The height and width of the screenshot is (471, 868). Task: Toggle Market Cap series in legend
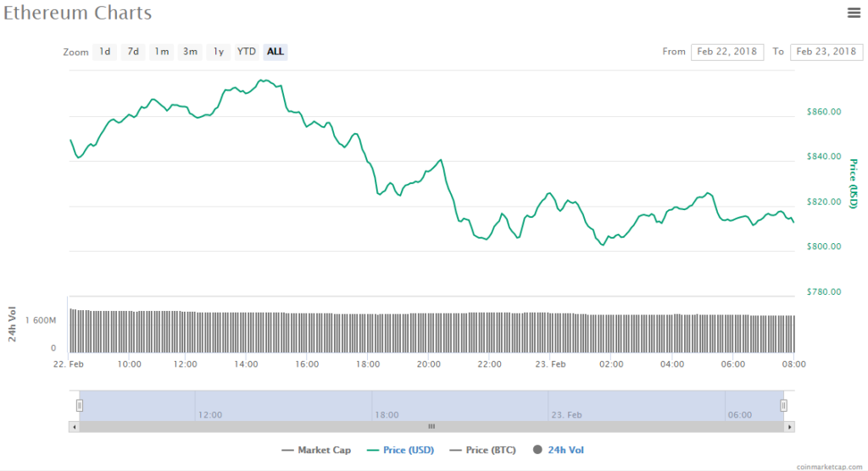(316, 450)
